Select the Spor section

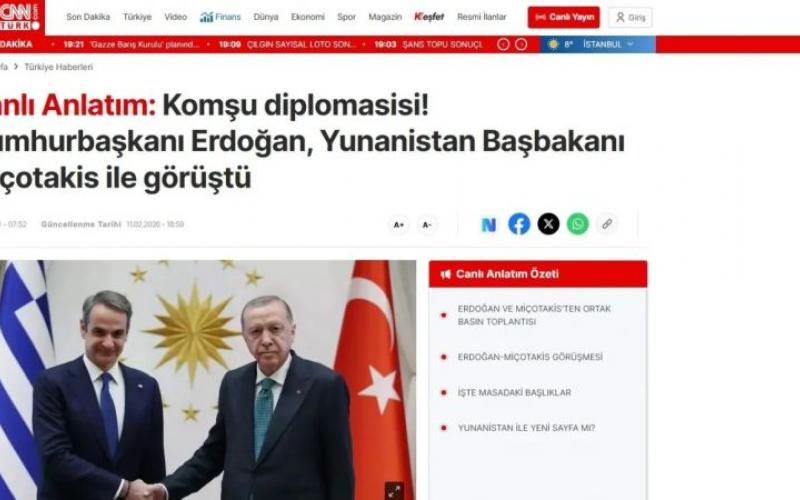(x=346, y=17)
